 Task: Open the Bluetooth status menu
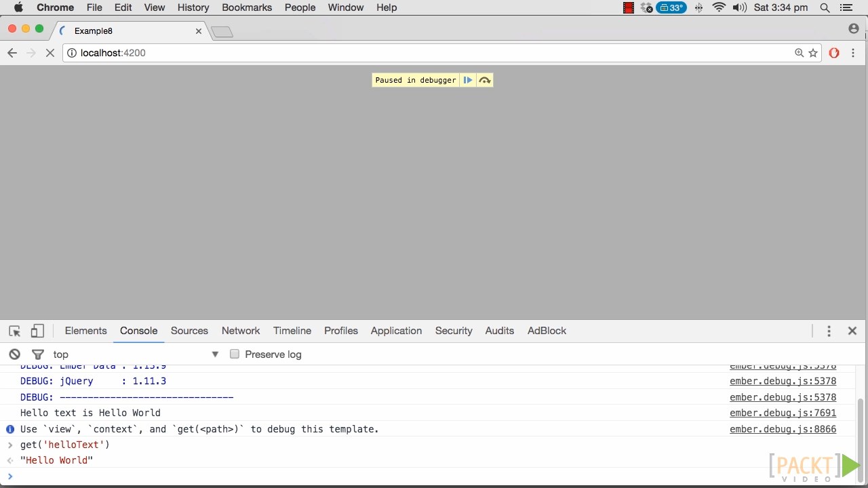coord(699,7)
